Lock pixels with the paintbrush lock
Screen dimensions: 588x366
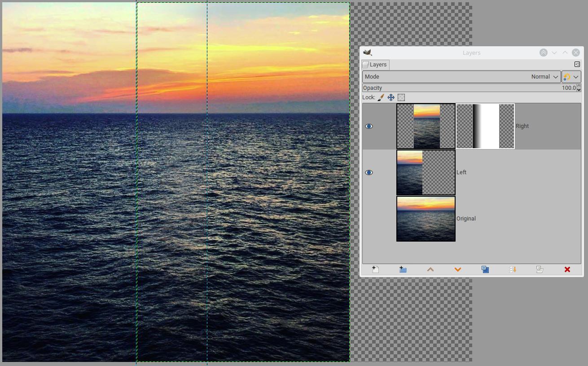381,97
